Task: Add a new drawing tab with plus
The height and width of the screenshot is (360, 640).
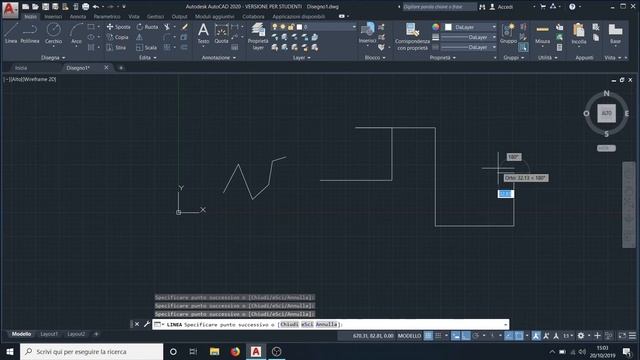Action: click(121, 68)
